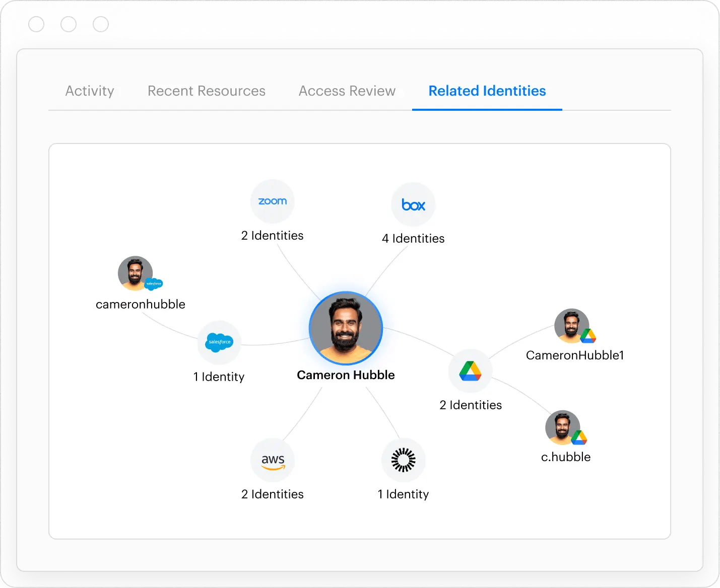The width and height of the screenshot is (720, 588).
Task: Click the Salesforce app node icon
Action: [219, 342]
